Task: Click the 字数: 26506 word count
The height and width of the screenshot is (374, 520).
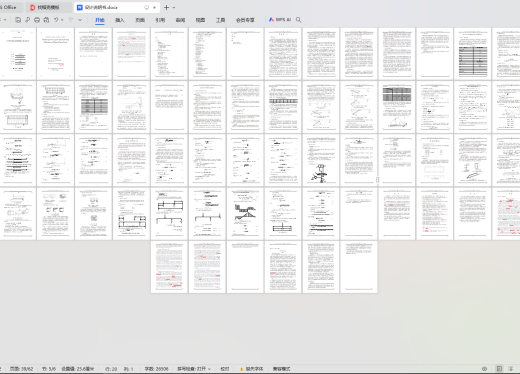Action: (x=156, y=369)
